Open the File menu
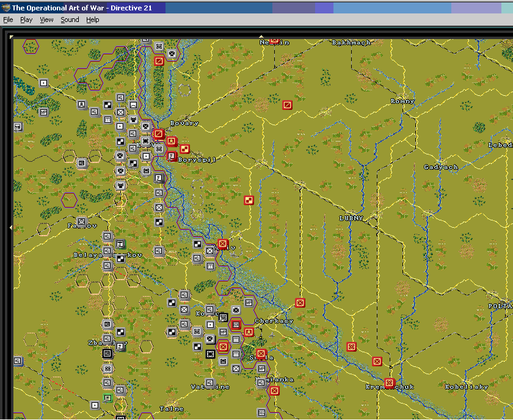 (x=8, y=20)
